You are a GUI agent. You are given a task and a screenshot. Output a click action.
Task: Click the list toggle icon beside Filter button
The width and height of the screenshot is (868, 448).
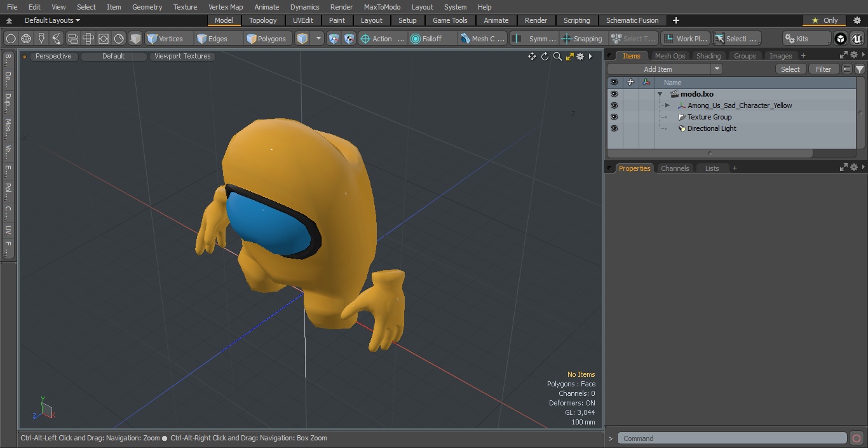(847, 69)
